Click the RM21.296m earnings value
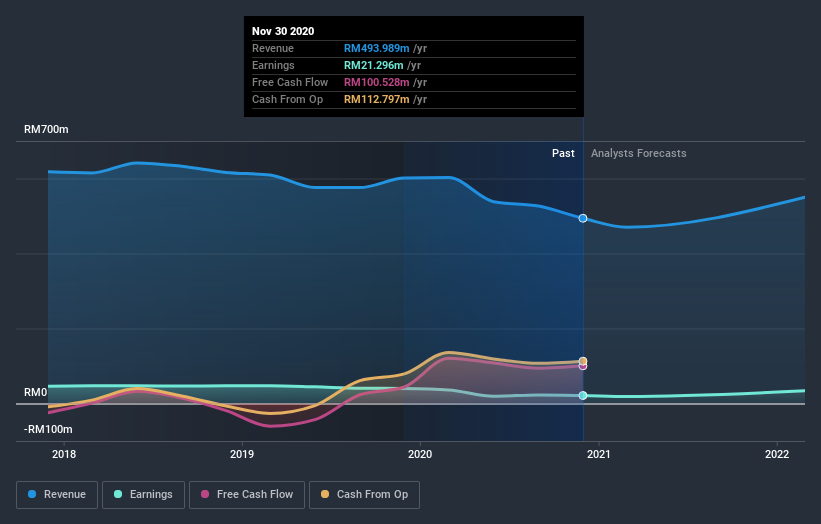This screenshot has height=524, width=821. point(374,65)
